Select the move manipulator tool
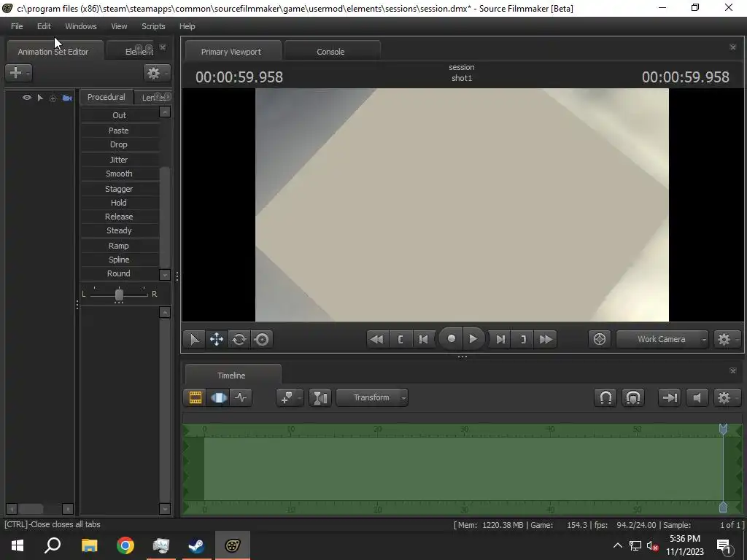747x560 pixels. (217, 340)
